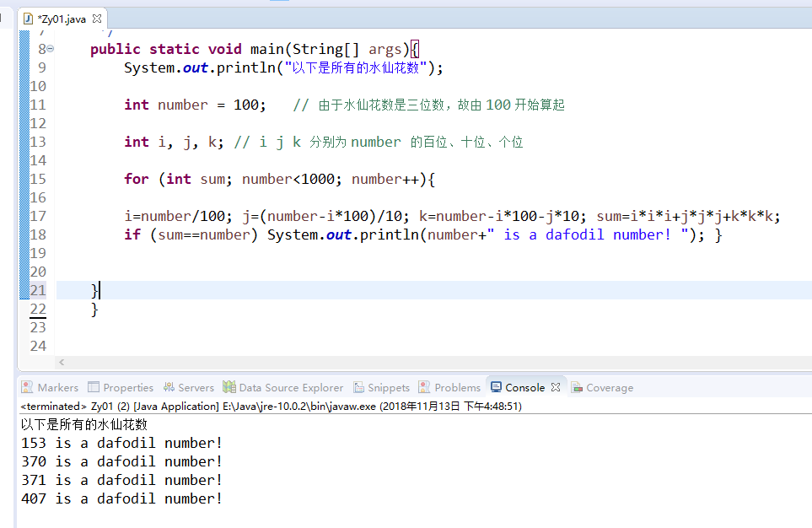Click the comment after 'int i, j, k;'
Screen dimensions: 812x528
point(379,142)
